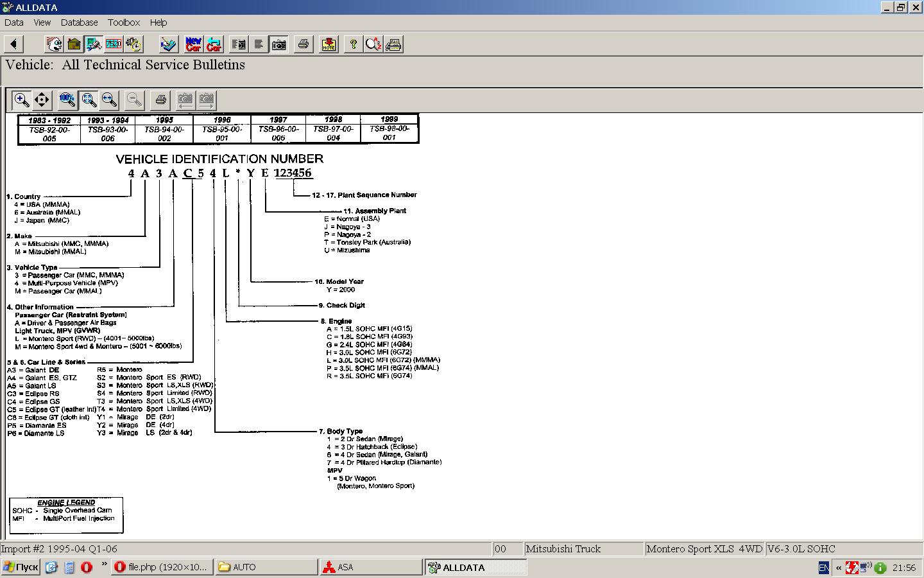Open the Database menu
This screenshot has height=578, width=924.
(79, 22)
